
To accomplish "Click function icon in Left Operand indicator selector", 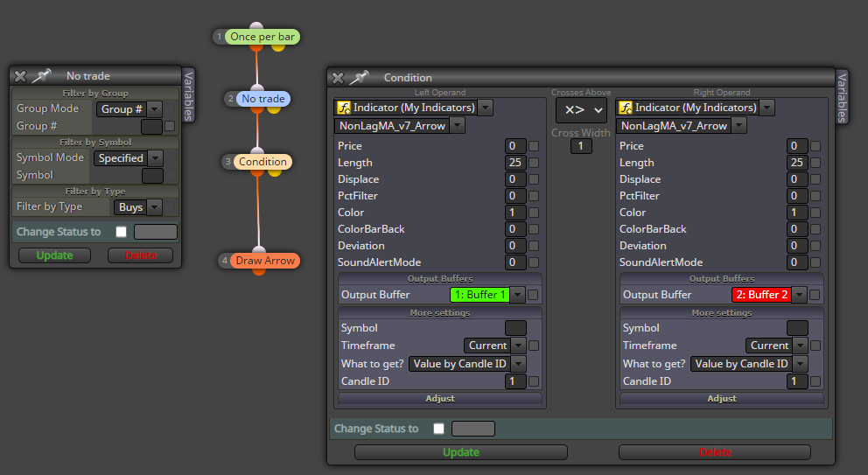I will 344,108.
